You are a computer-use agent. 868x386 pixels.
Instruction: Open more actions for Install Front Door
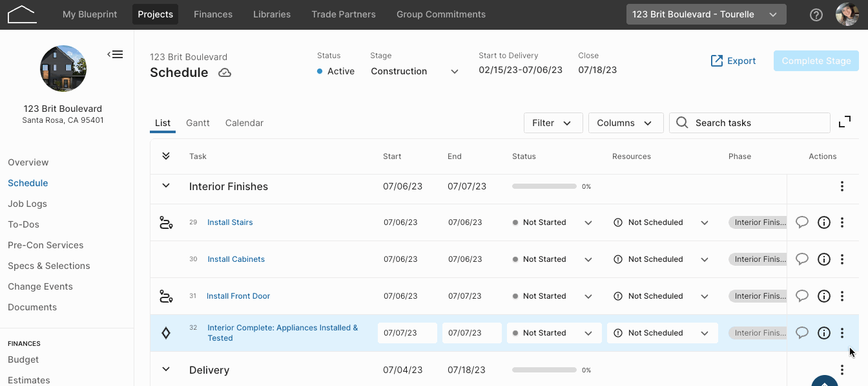tap(842, 296)
